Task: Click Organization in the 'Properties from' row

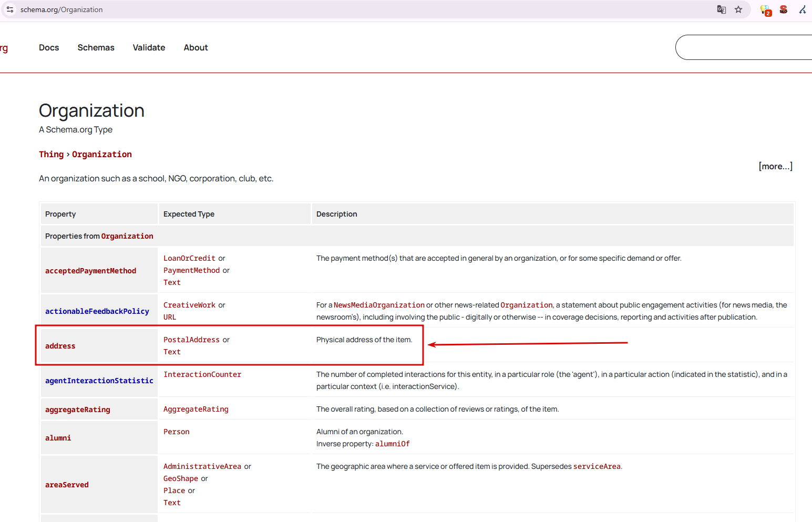Action: [127, 236]
